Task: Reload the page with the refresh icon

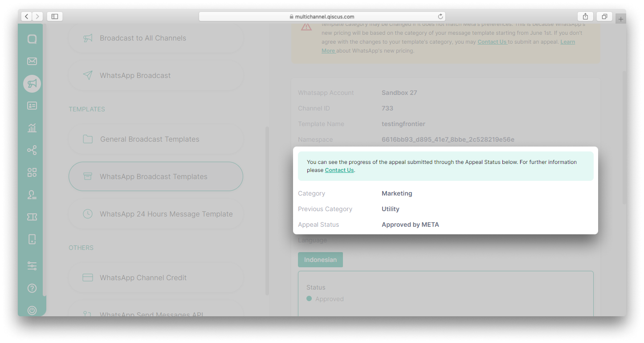Action: point(440,16)
